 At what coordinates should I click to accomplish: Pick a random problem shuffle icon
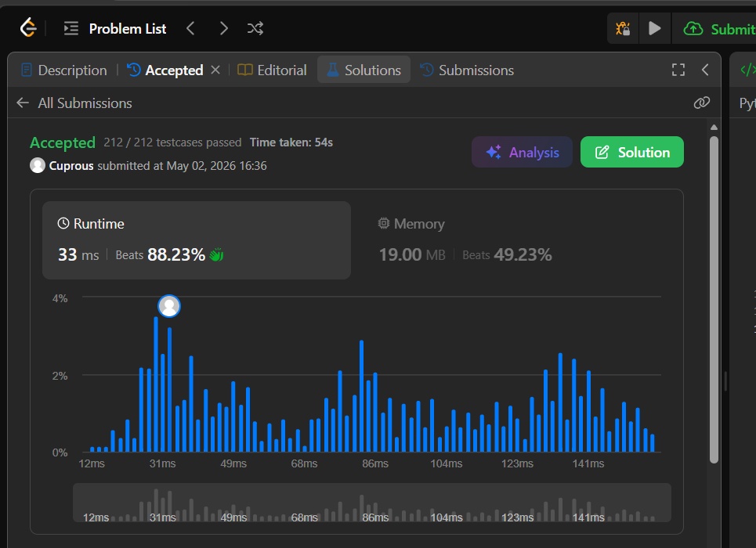255,28
